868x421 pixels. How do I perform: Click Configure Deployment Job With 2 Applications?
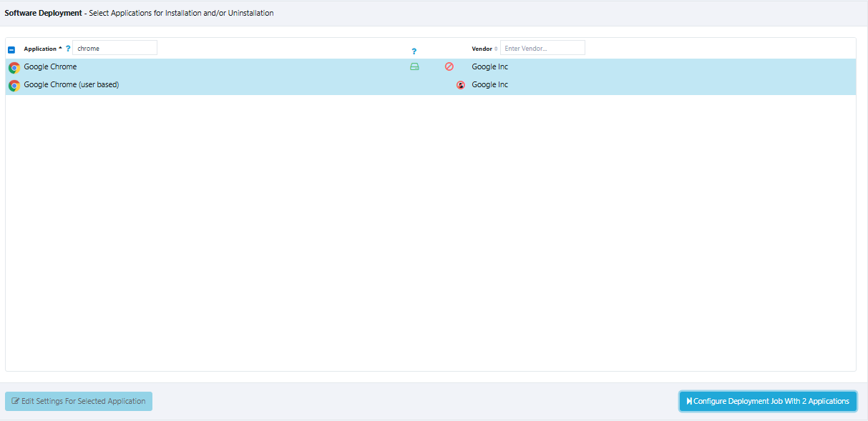coord(768,401)
